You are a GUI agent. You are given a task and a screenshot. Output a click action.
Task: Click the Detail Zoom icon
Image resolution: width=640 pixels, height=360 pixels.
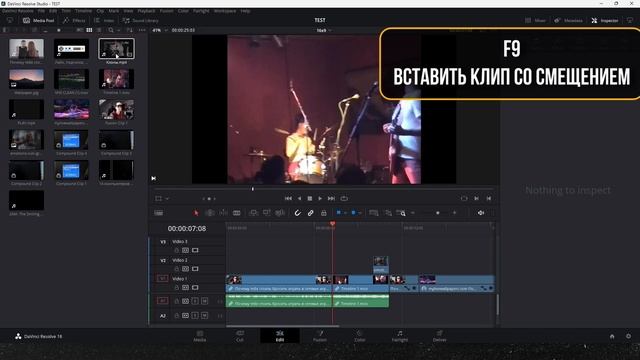click(388, 213)
